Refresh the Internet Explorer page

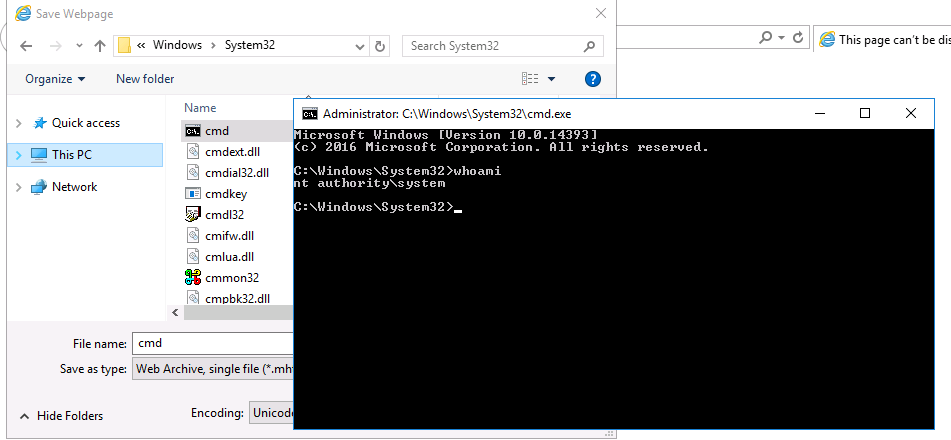tap(799, 38)
